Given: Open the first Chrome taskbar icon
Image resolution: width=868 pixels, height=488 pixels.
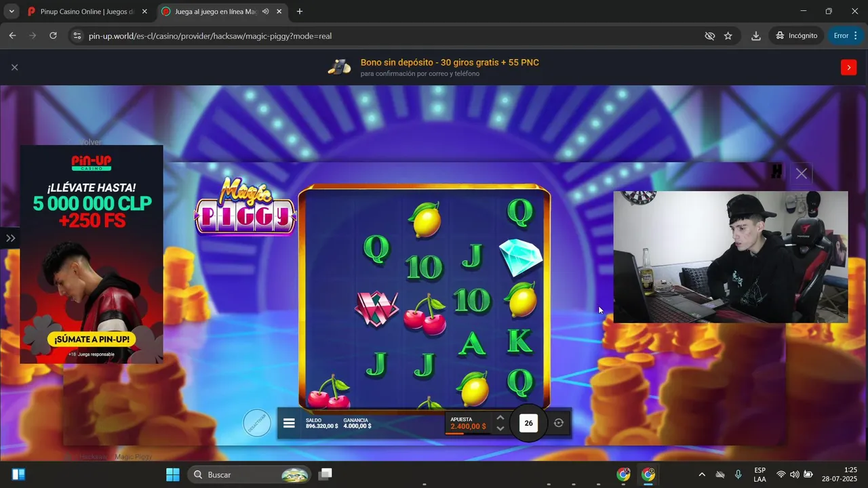Looking at the screenshot, I should [x=623, y=474].
